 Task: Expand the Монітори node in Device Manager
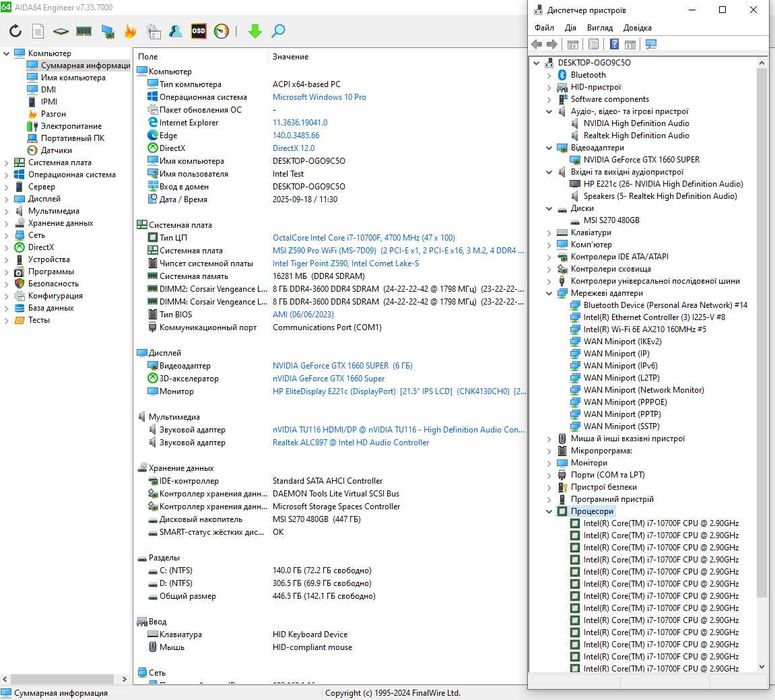click(x=549, y=463)
